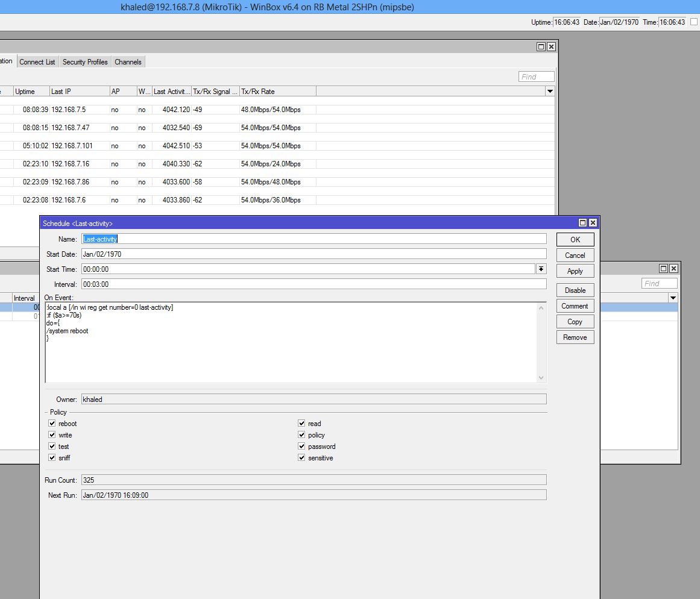The image size is (700, 599).
Task: Add a Comment to the schedule
Action: click(574, 306)
